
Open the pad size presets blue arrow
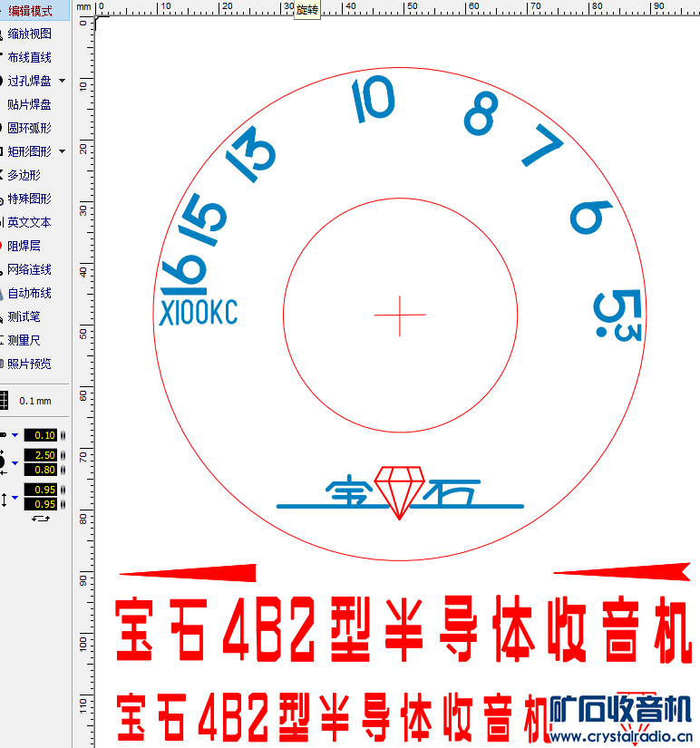15,462
